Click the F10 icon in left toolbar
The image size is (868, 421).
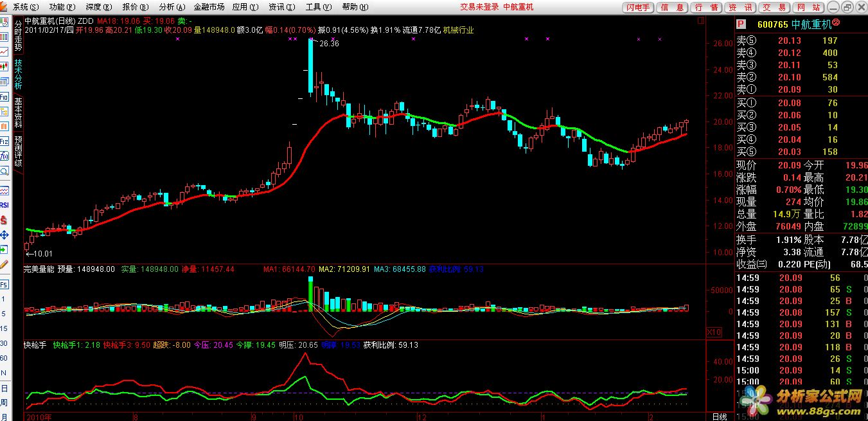point(4,96)
